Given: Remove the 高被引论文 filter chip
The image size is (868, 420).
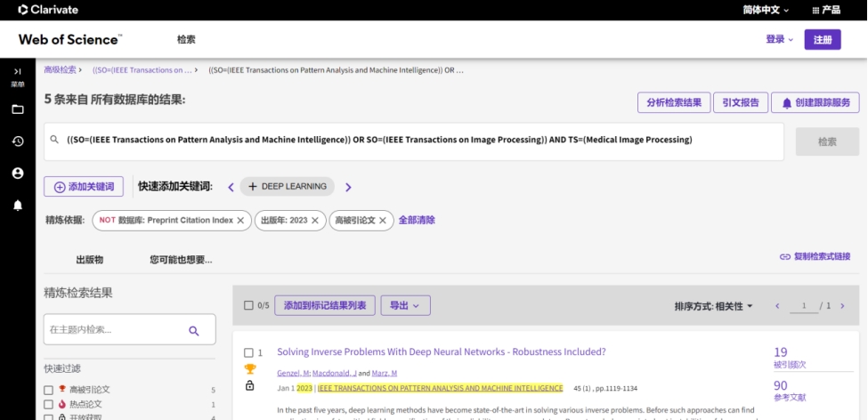Looking at the screenshot, I should [383, 221].
